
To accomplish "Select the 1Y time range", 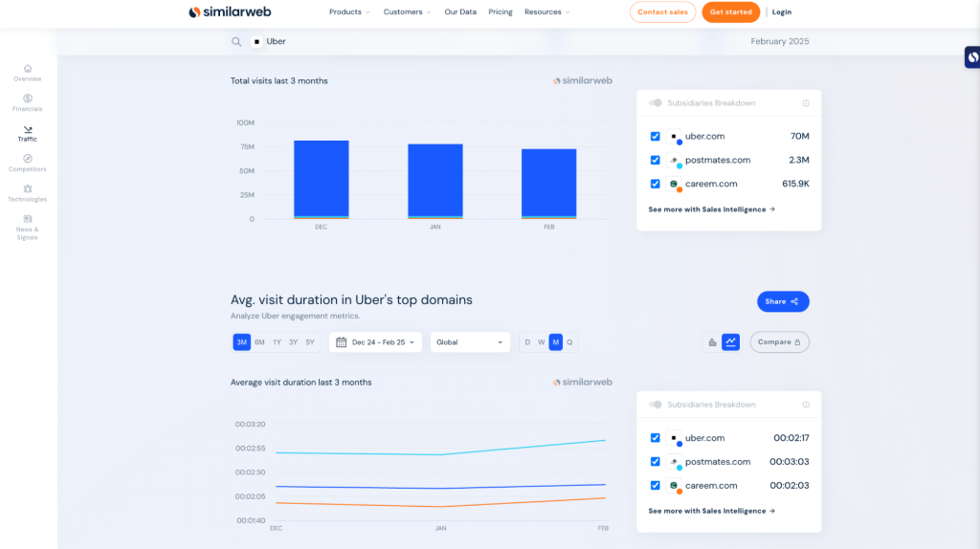I will pos(277,342).
